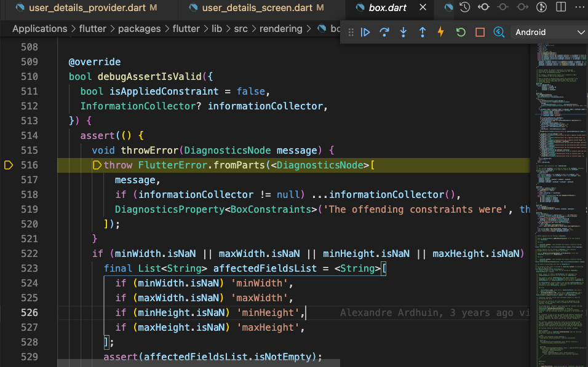Stop the debug session
The width and height of the screenshot is (588, 367).
pos(480,32)
